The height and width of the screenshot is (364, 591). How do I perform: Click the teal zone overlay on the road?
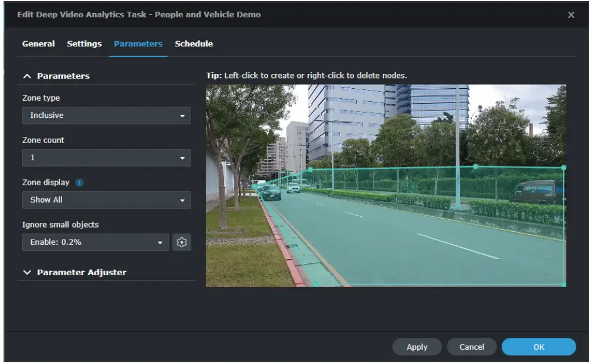coord(417,250)
